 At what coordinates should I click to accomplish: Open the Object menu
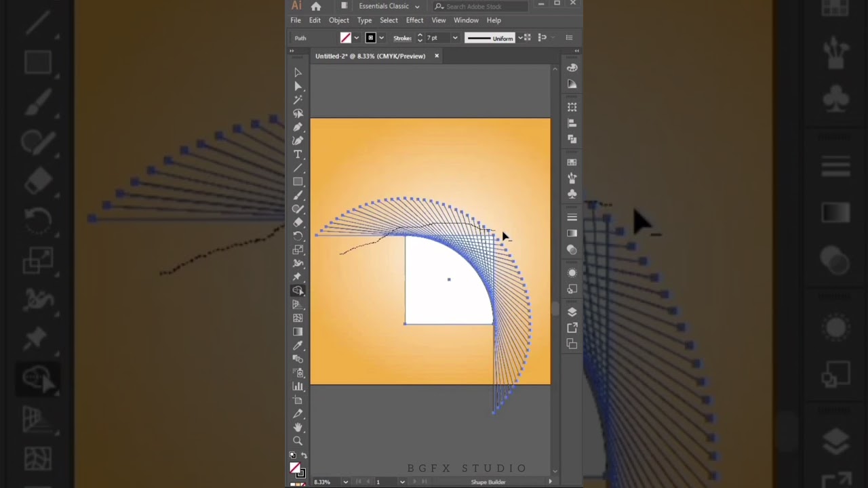pyautogui.click(x=339, y=20)
